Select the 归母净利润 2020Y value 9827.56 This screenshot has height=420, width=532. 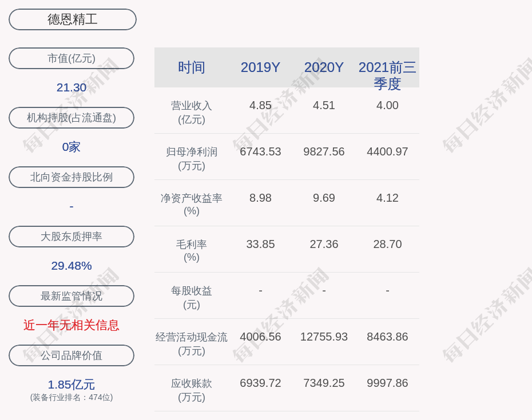click(324, 151)
